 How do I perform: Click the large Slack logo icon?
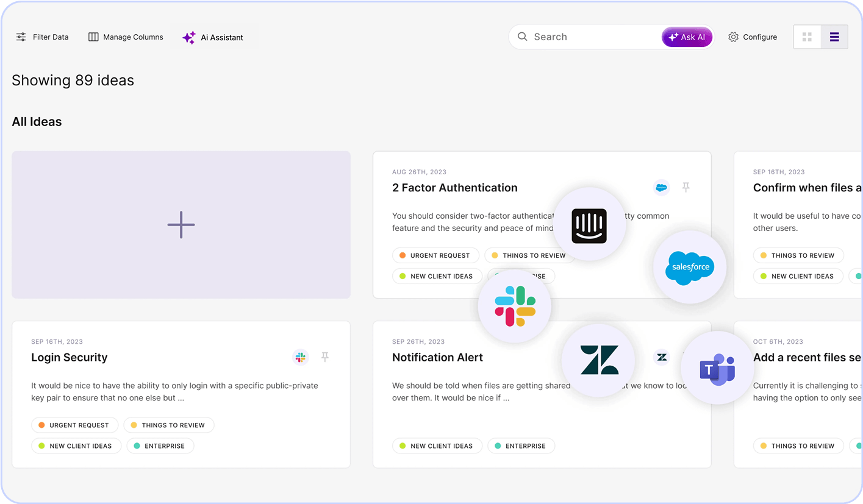tap(515, 306)
